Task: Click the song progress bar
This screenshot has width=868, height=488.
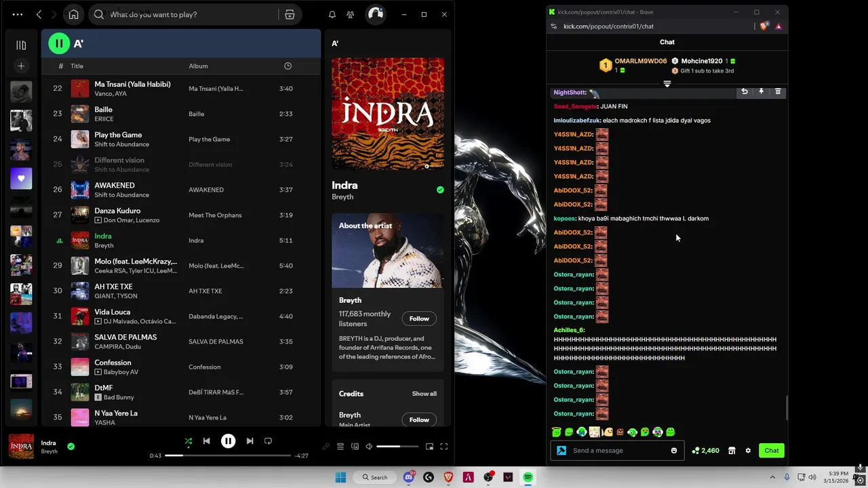Action: pos(228,455)
